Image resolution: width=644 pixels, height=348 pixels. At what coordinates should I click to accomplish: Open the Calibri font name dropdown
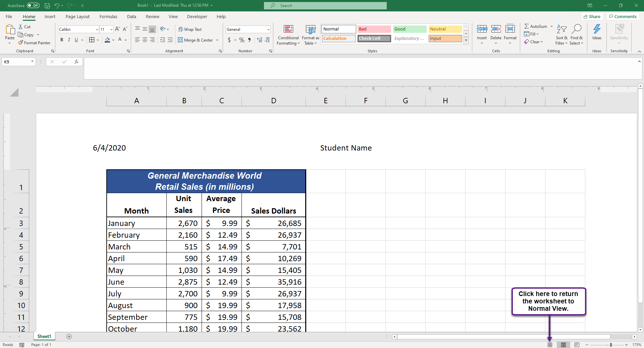coord(97,30)
